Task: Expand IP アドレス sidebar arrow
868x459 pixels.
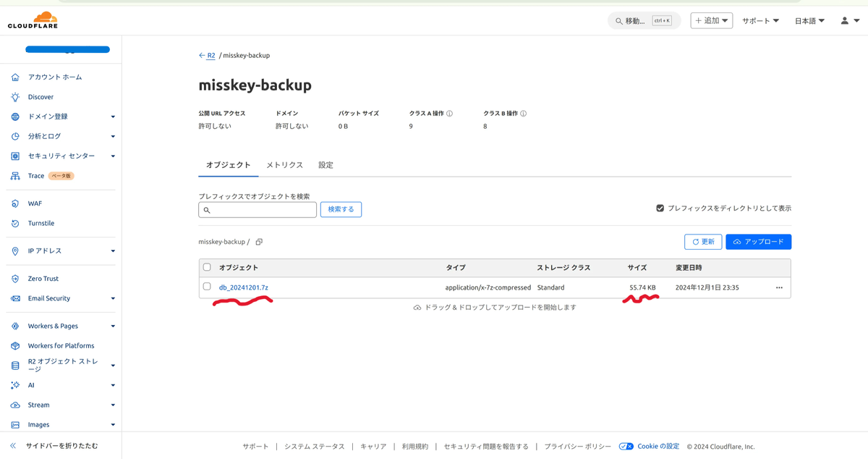Action: (113, 251)
